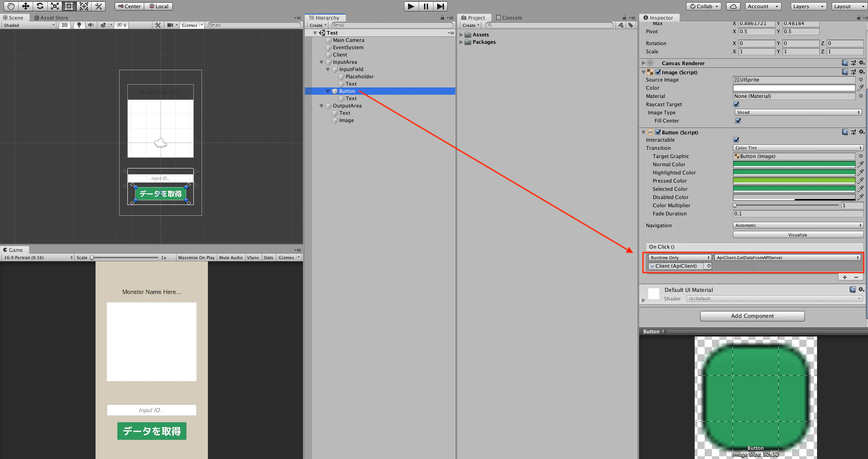Viewport: 868px width, 459px height.
Task: Toggle Interactable checkbox
Action: [x=737, y=140]
